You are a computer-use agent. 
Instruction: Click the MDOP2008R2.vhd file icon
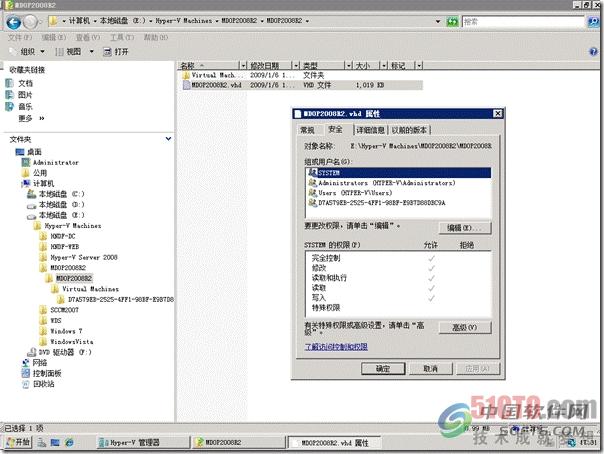coord(186,85)
